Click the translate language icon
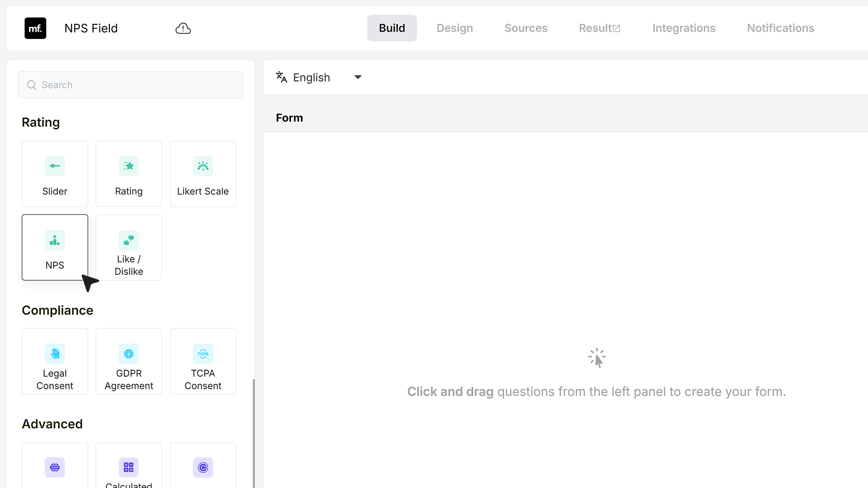 point(281,77)
